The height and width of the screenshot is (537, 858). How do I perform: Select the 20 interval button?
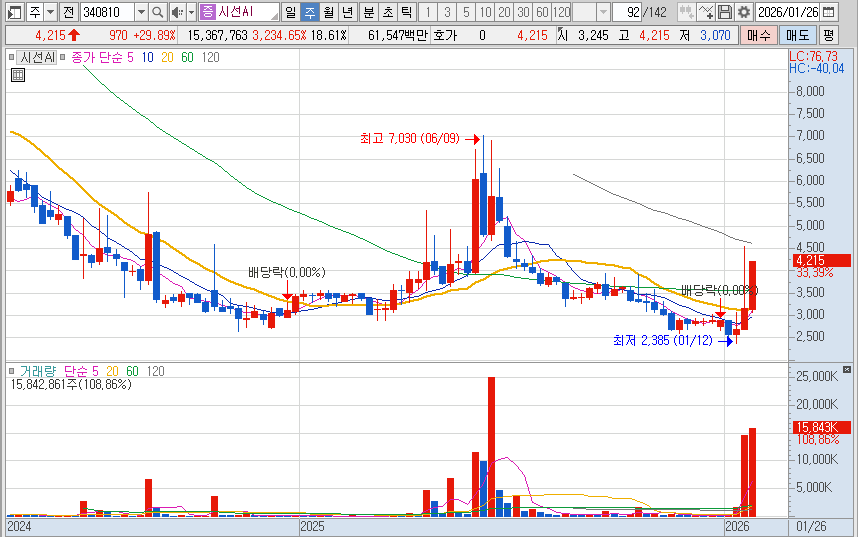[x=505, y=11]
